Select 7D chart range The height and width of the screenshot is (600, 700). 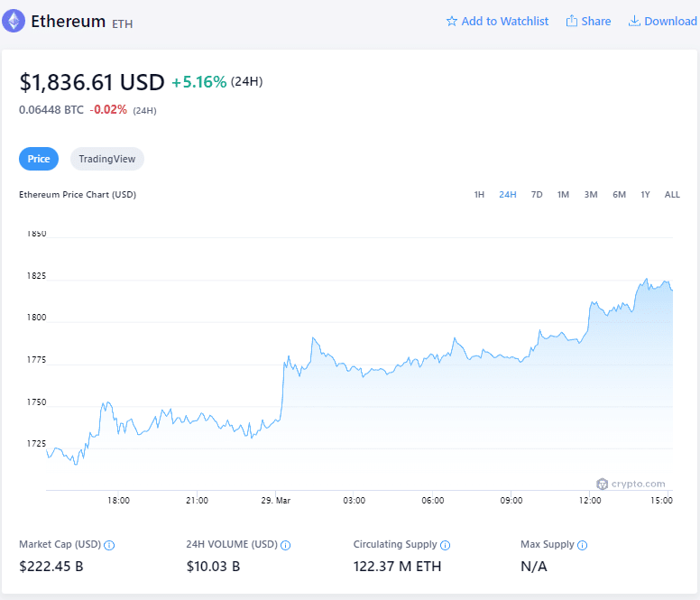(537, 195)
